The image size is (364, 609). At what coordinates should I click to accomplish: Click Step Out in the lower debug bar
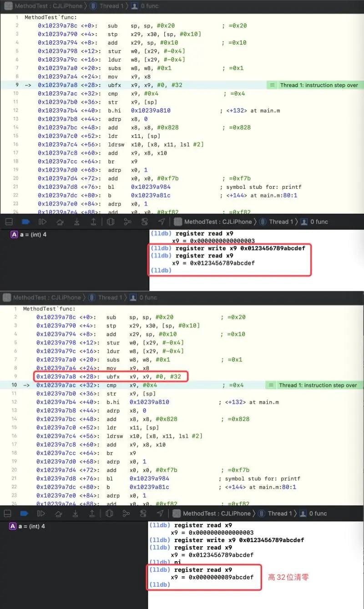pyautogui.click(x=92, y=513)
